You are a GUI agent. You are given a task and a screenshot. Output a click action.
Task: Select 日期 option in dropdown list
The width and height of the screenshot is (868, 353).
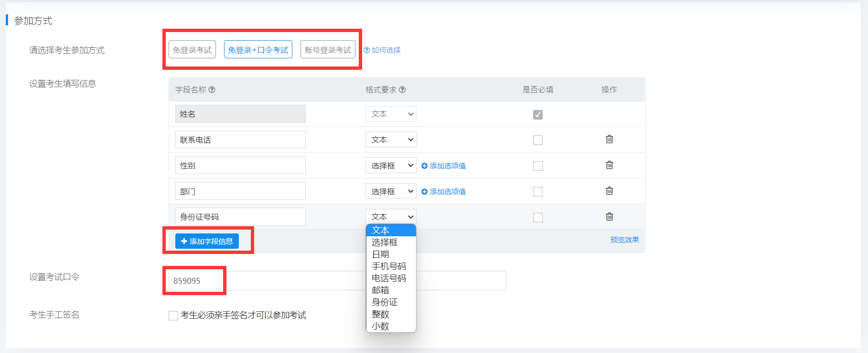coord(391,254)
